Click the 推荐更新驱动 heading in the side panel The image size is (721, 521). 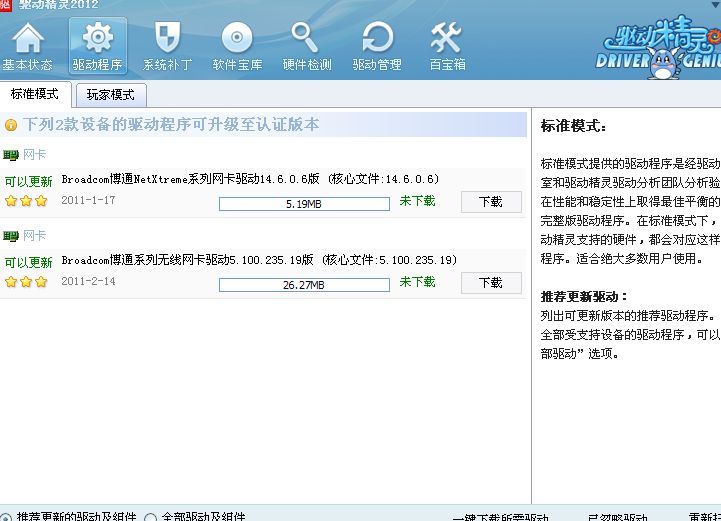pyautogui.click(x=584, y=297)
